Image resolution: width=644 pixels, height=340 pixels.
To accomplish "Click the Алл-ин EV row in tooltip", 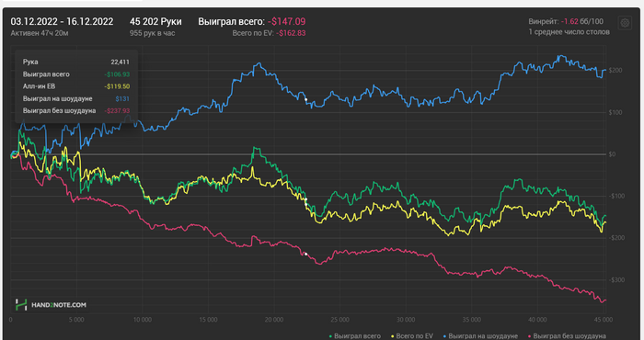I will tap(76, 86).
